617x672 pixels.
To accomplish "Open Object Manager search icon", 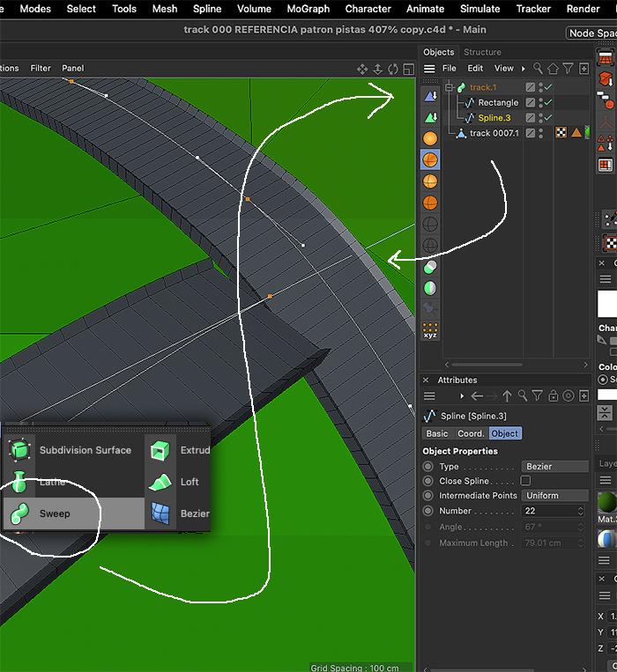I will [538, 68].
